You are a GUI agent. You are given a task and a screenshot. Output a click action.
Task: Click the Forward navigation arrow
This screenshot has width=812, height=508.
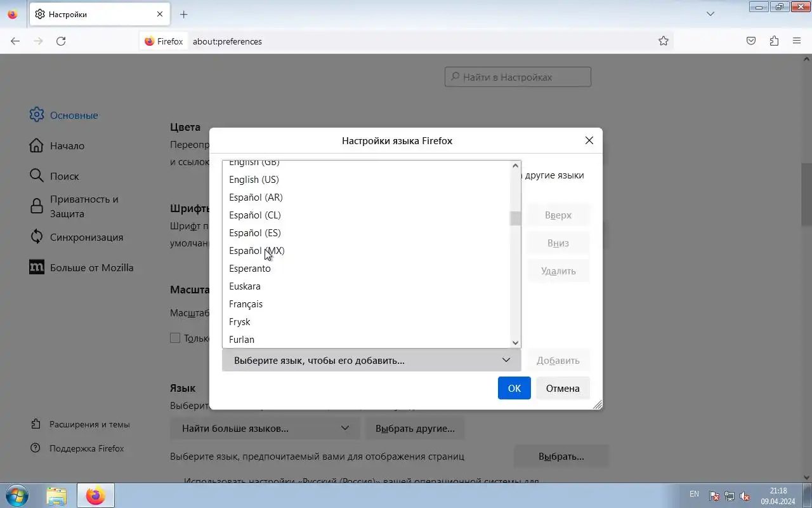pos(38,41)
